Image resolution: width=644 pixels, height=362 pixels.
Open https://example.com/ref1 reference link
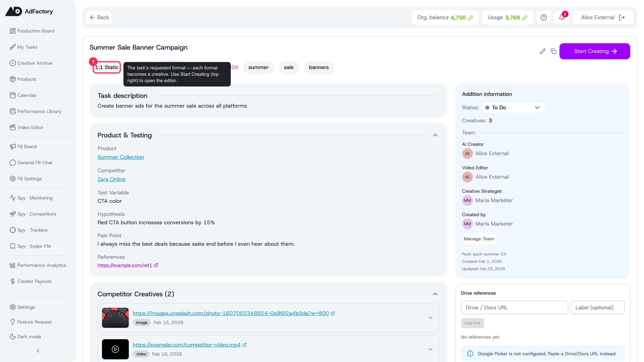pos(125,265)
